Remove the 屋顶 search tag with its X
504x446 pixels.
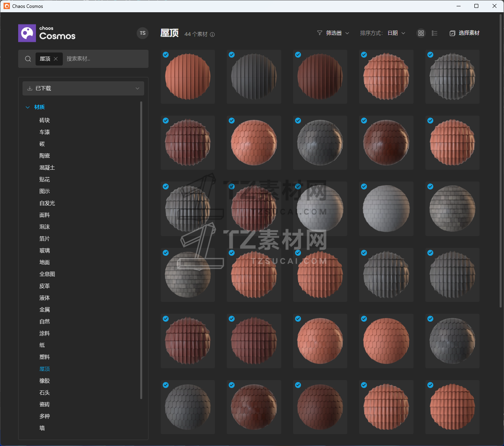point(56,59)
